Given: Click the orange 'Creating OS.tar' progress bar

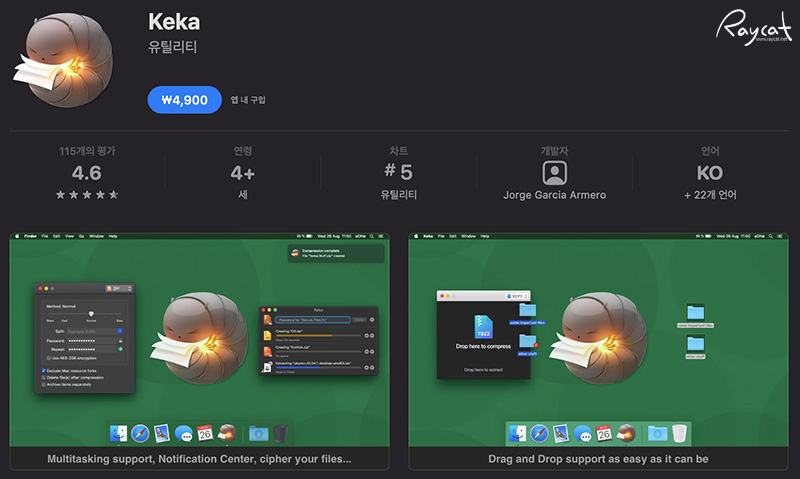Looking at the screenshot, I should click(318, 336).
